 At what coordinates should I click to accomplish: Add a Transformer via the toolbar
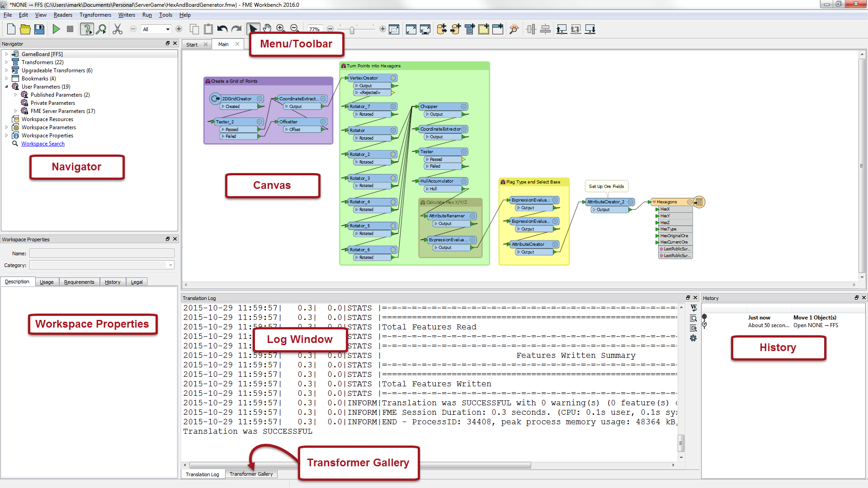(470, 29)
